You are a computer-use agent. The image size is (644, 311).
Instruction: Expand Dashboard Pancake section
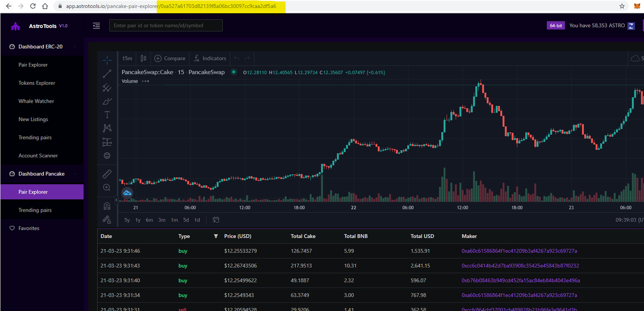click(x=42, y=174)
